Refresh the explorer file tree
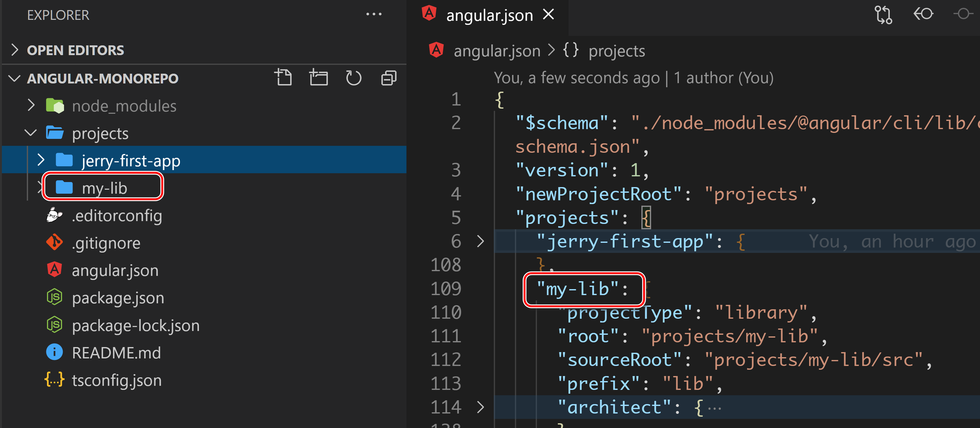This screenshot has width=980, height=428. click(x=353, y=78)
